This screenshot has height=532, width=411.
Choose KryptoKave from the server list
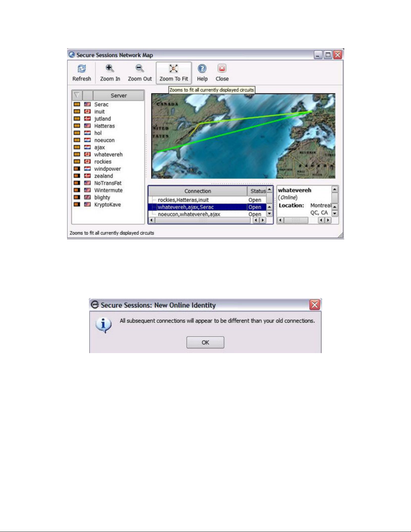pyautogui.click(x=107, y=205)
